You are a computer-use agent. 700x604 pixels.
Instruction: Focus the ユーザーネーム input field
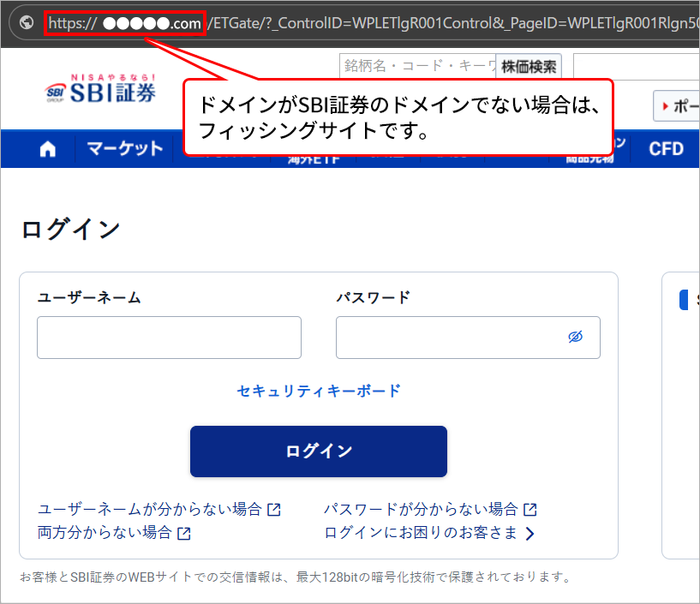169,338
